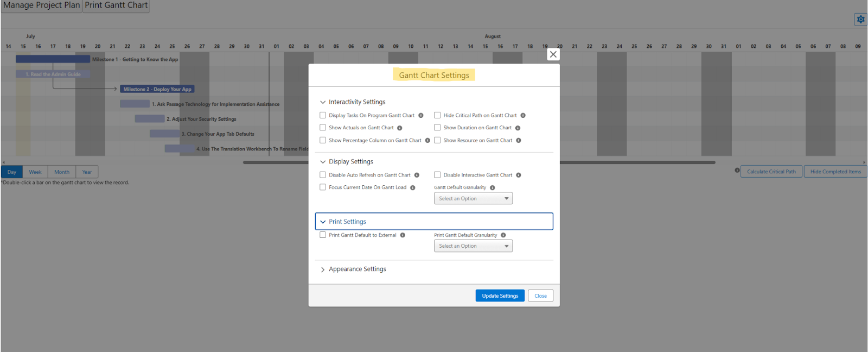The width and height of the screenshot is (868, 352).
Task: Info icon left of Calculate Critical Path
Action: (x=737, y=171)
